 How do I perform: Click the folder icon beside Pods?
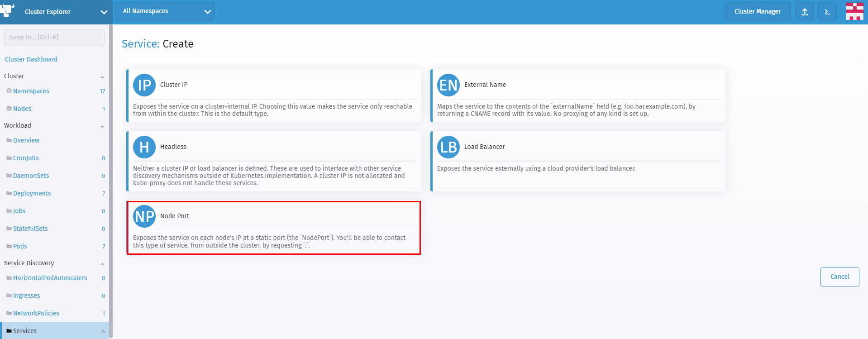tap(9, 246)
